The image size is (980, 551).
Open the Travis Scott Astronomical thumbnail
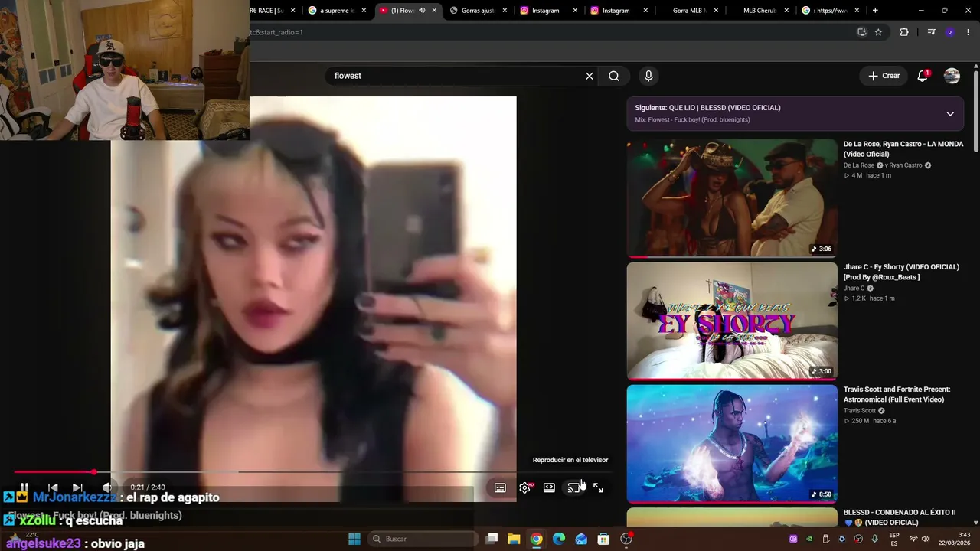pos(732,444)
